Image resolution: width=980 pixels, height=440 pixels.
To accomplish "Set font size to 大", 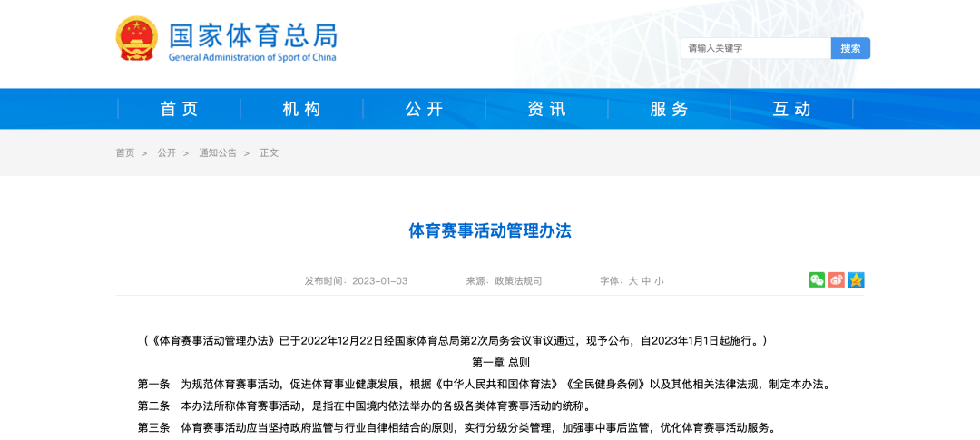I will [x=632, y=281].
